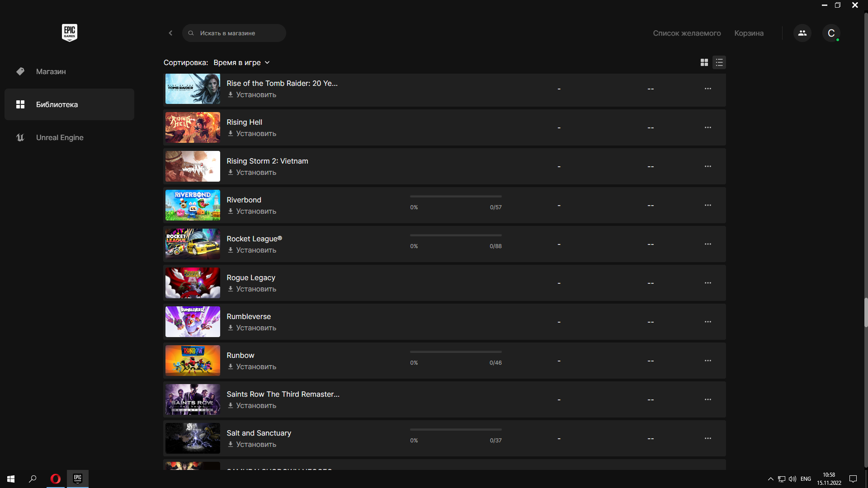868x488 pixels.
Task: Click the Rising Storm 2: Vietnam thumbnail
Action: coord(193,166)
